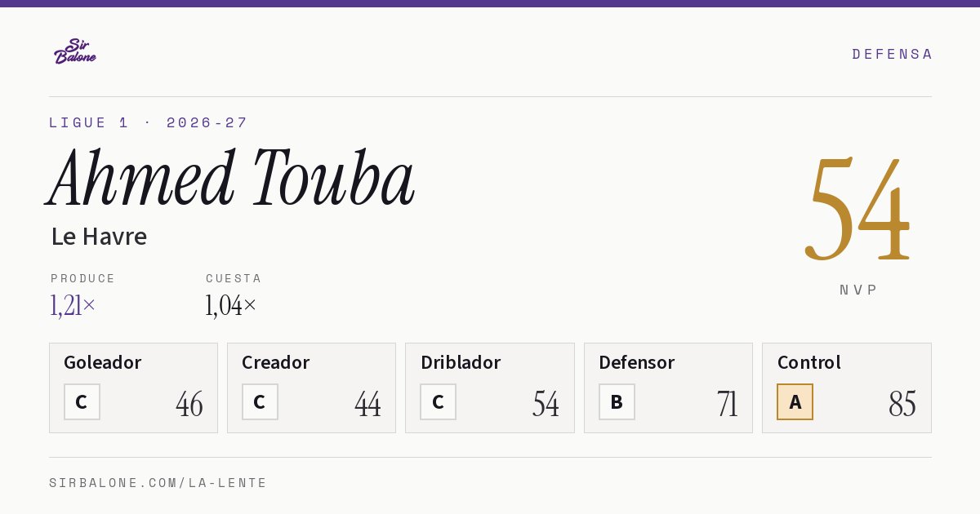Click the Produce 1,21× value
The image size is (980, 514).
click(x=73, y=305)
